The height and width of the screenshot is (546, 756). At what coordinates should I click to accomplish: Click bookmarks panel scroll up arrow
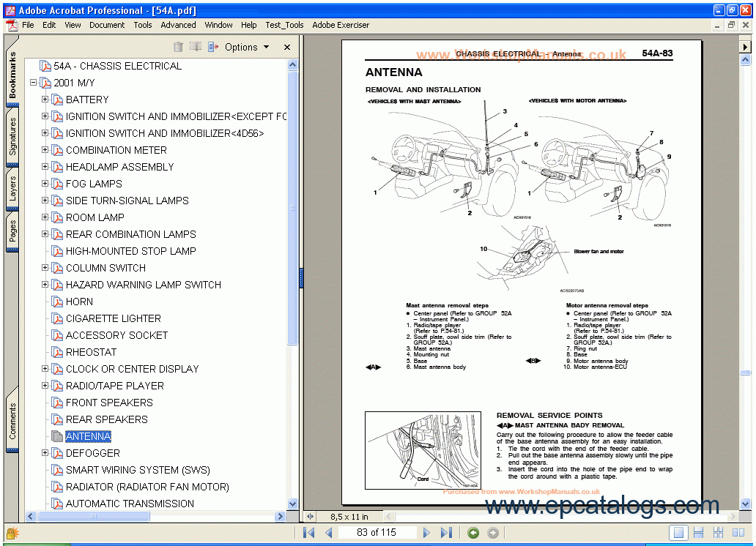293,64
